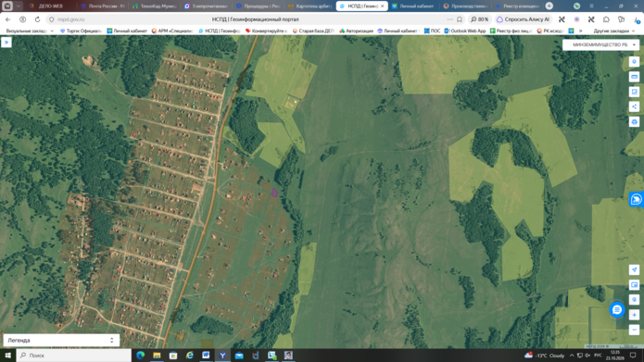644x362 pixels.
Task: Select the purple highlighted land parcel
Action: coord(274,193)
